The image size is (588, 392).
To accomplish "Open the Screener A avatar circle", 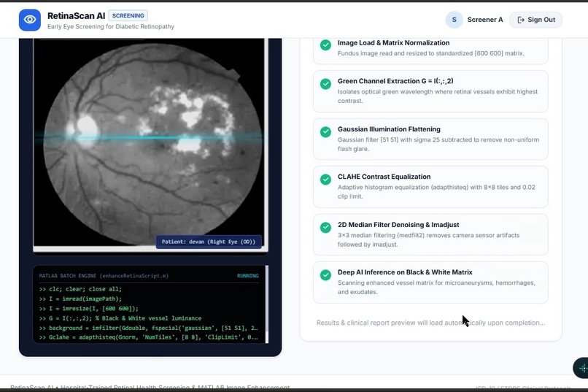I will [x=454, y=20].
